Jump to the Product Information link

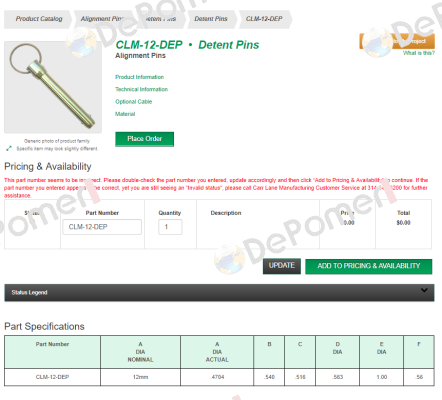coord(139,77)
